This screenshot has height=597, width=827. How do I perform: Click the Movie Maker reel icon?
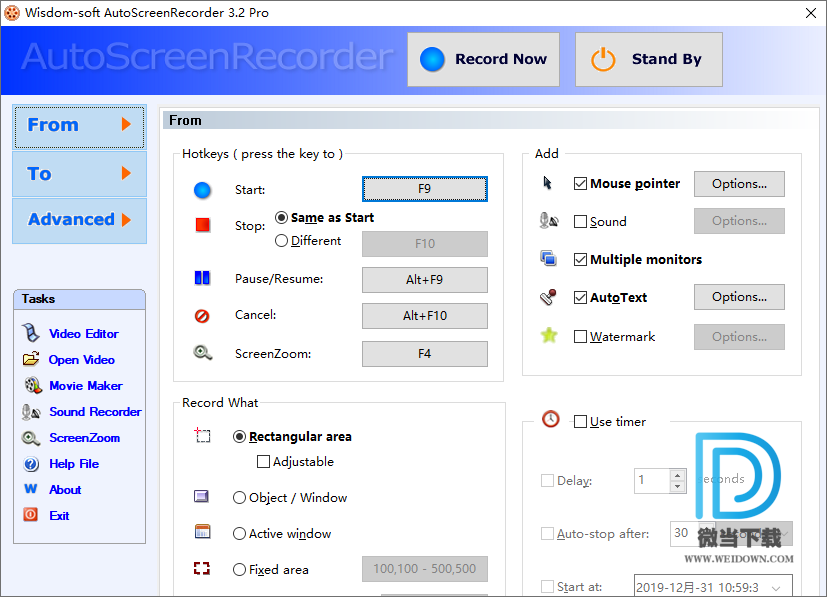(x=33, y=385)
